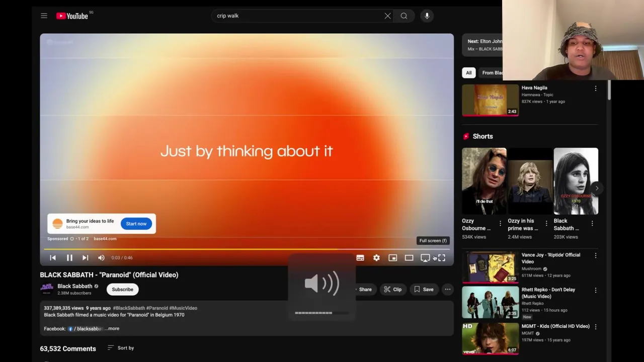Create a clip with the Clip button
Screen dimensions: 644x362
pyautogui.click(x=392, y=290)
